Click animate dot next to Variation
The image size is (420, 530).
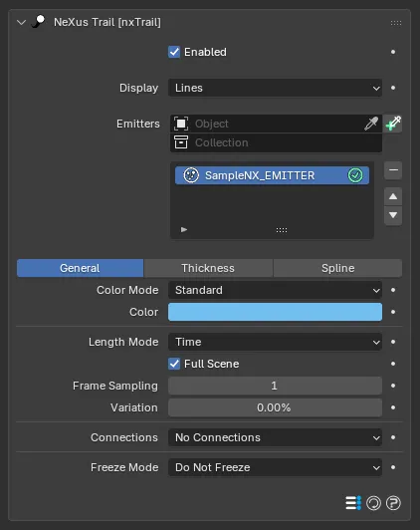[393, 407]
